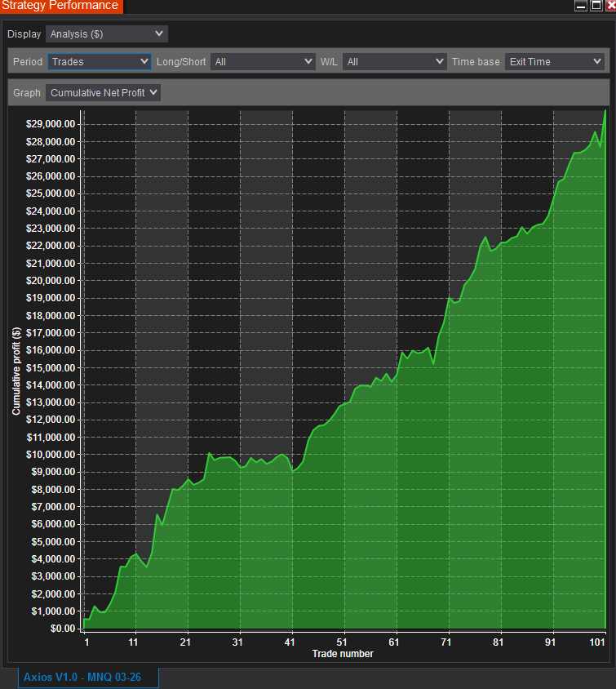
Task: Click trade number 101 on x-axis
Action: (x=598, y=642)
